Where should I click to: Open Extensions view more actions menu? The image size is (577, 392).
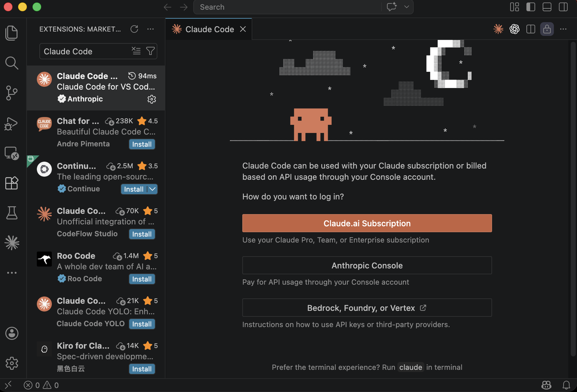[150, 29]
